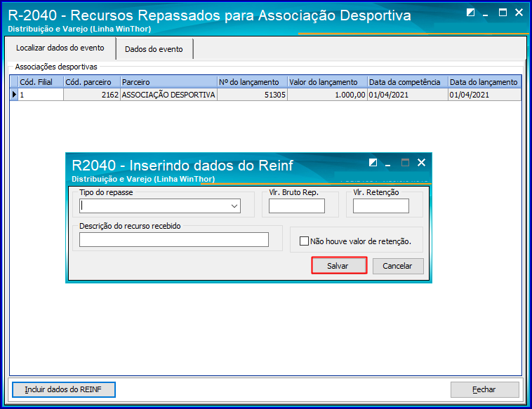
Task: Switch to Dados do evento tab
Action: pos(154,49)
